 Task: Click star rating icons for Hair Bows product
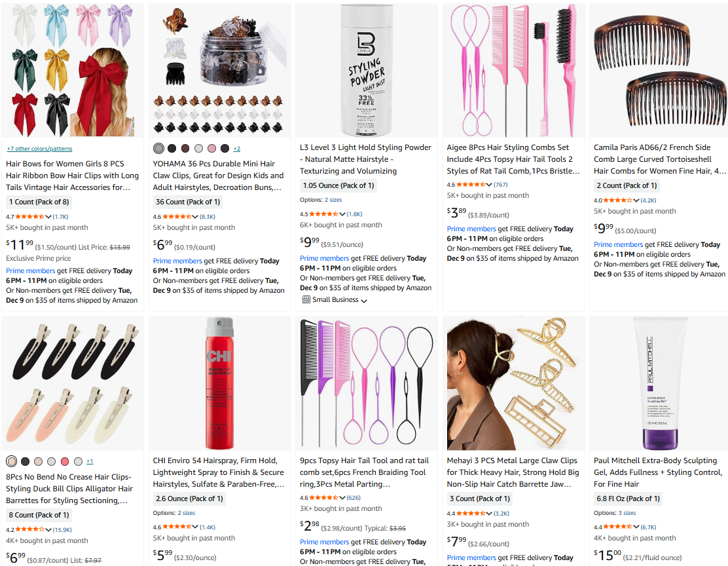tap(30, 217)
